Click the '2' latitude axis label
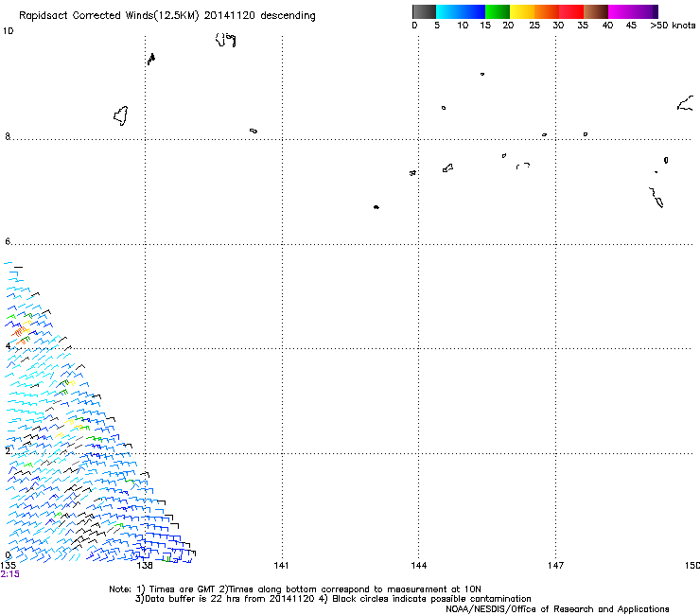700x615 pixels. 8,450
